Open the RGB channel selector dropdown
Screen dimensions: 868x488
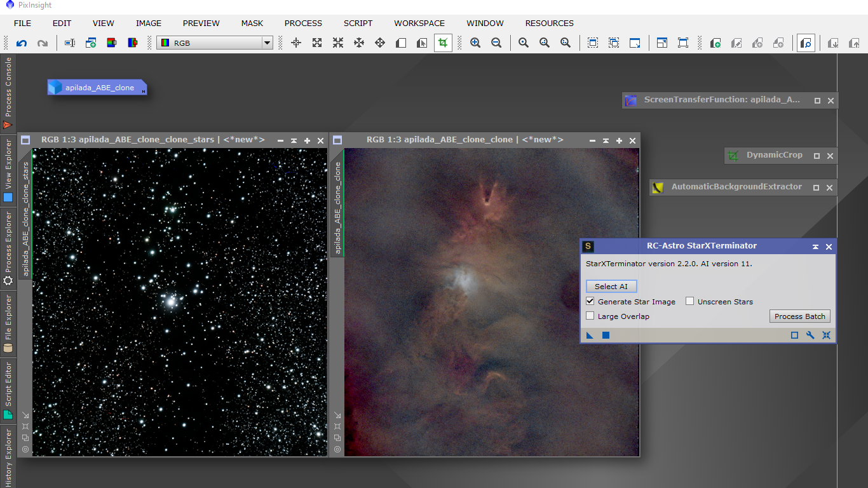coord(215,43)
